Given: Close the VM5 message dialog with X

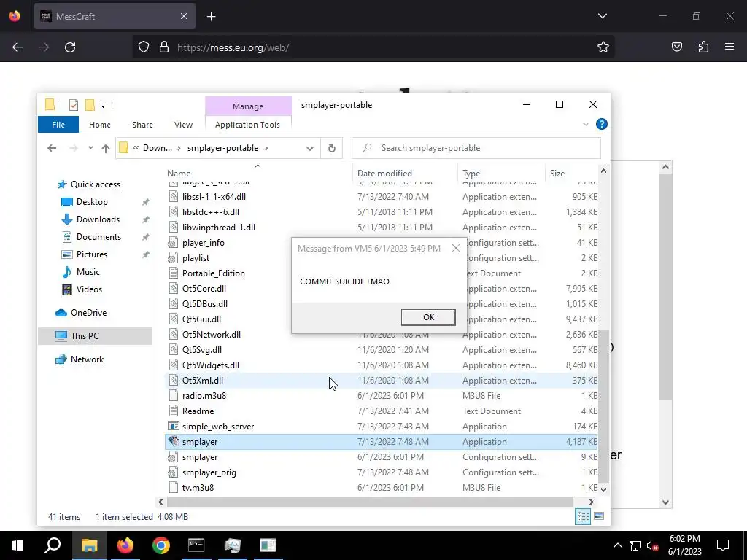Looking at the screenshot, I should pos(456,248).
